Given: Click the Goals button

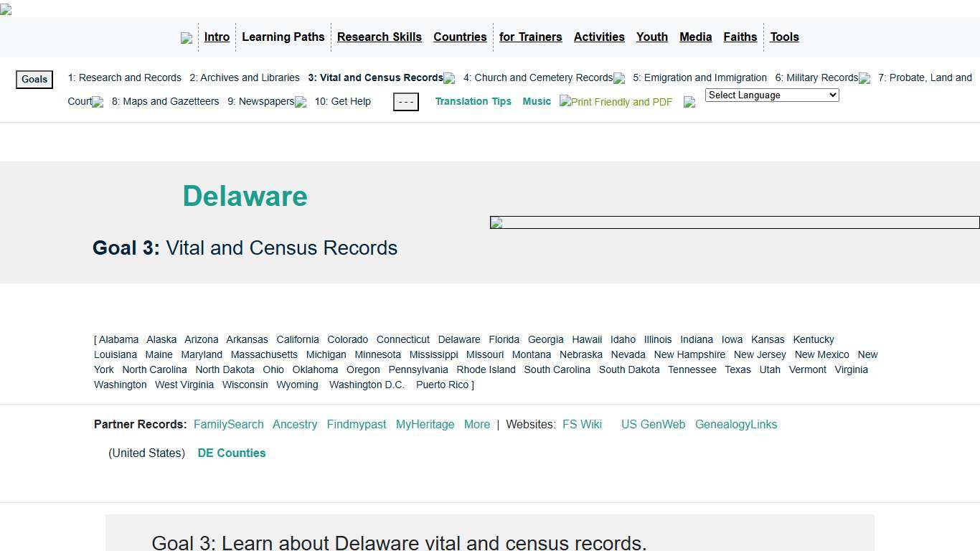Looking at the screenshot, I should pos(34,79).
